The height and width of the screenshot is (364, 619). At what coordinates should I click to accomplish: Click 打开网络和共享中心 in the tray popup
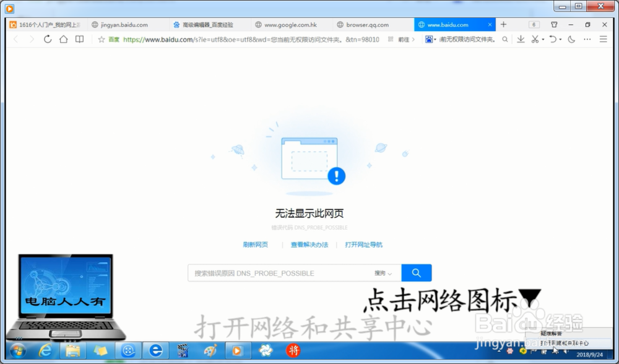pyautogui.click(x=564, y=343)
